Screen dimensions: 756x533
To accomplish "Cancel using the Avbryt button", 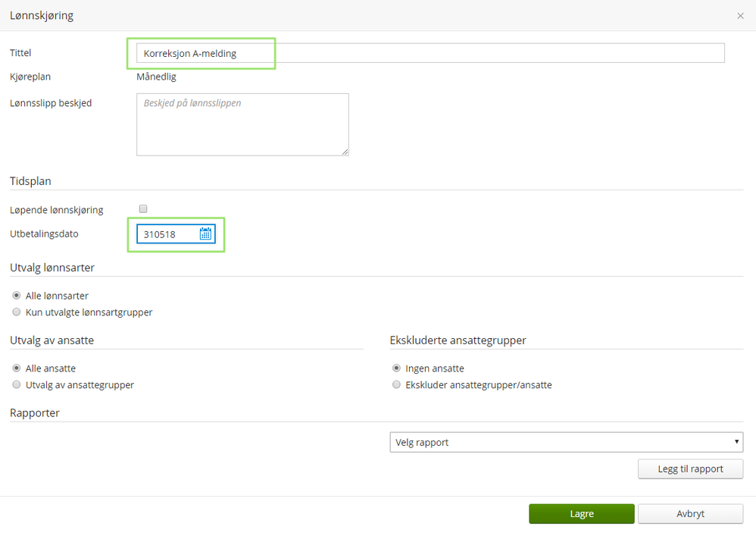I will tap(690, 513).
